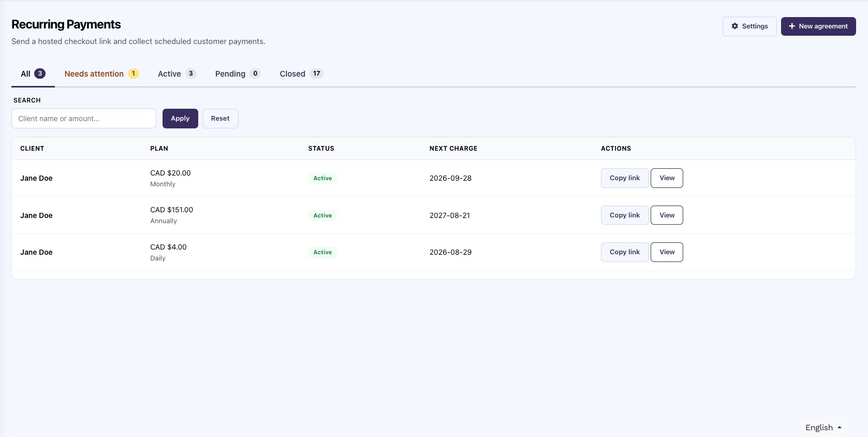Screen dimensions: 868x437
Task: Click the Active badge for 2027-08-21 row
Action: (322, 215)
